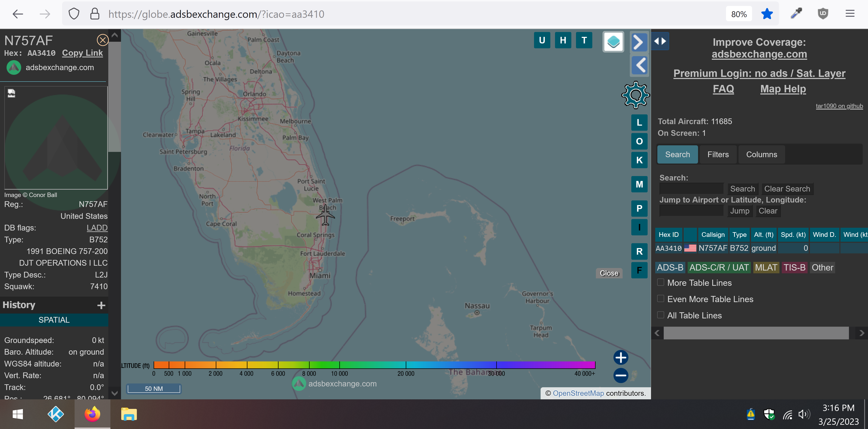The height and width of the screenshot is (429, 868).
Task: Open the Map Help link
Action: [x=783, y=89]
